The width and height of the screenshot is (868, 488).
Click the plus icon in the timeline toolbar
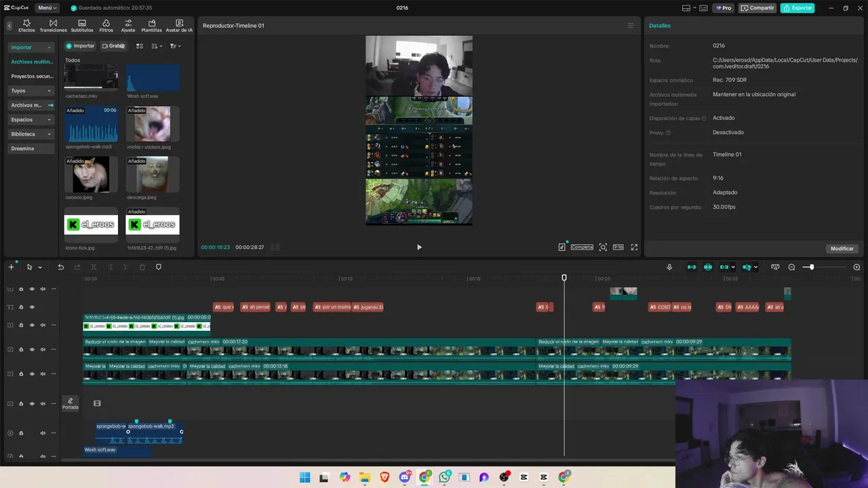pos(11,267)
